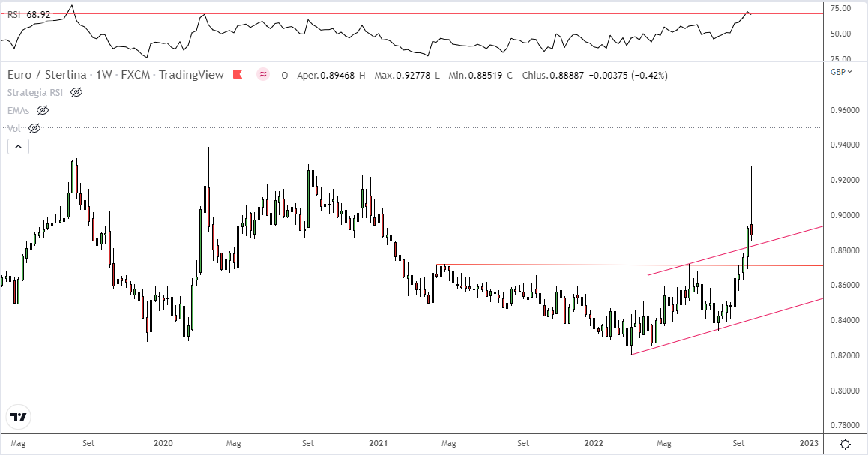Click the min price value 0.88519
The image size is (868, 455).
(486, 75)
